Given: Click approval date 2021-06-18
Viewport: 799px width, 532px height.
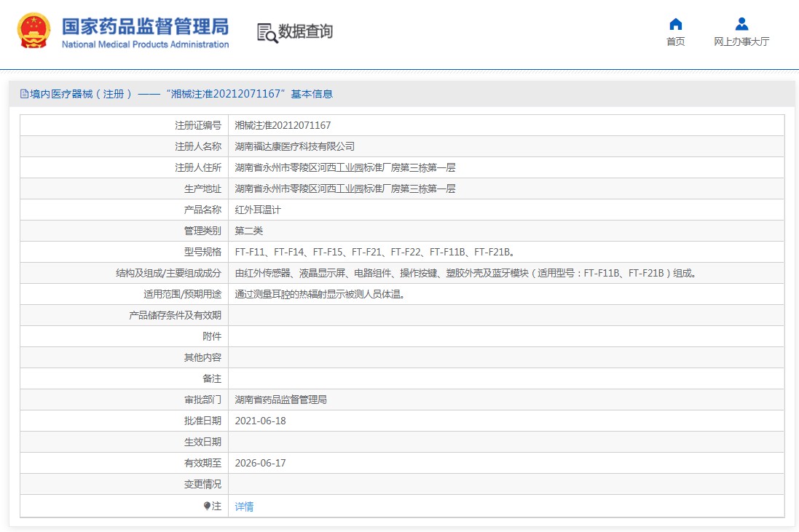Looking at the screenshot, I should [x=261, y=421].
